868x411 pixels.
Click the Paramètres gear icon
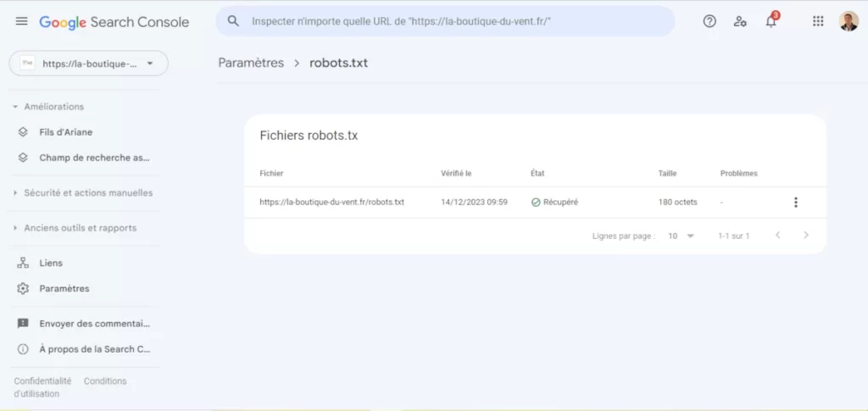[23, 288]
